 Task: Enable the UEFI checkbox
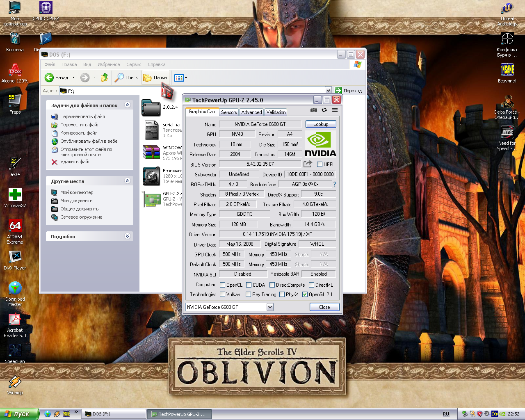(x=320, y=164)
